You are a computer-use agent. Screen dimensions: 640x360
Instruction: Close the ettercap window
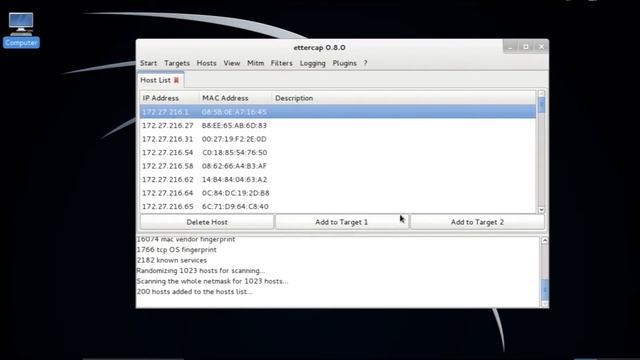click(541, 47)
